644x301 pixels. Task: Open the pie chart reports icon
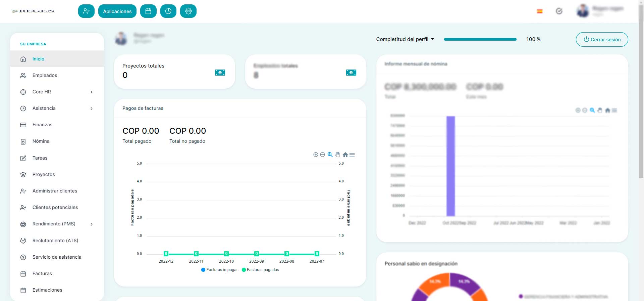coord(168,11)
